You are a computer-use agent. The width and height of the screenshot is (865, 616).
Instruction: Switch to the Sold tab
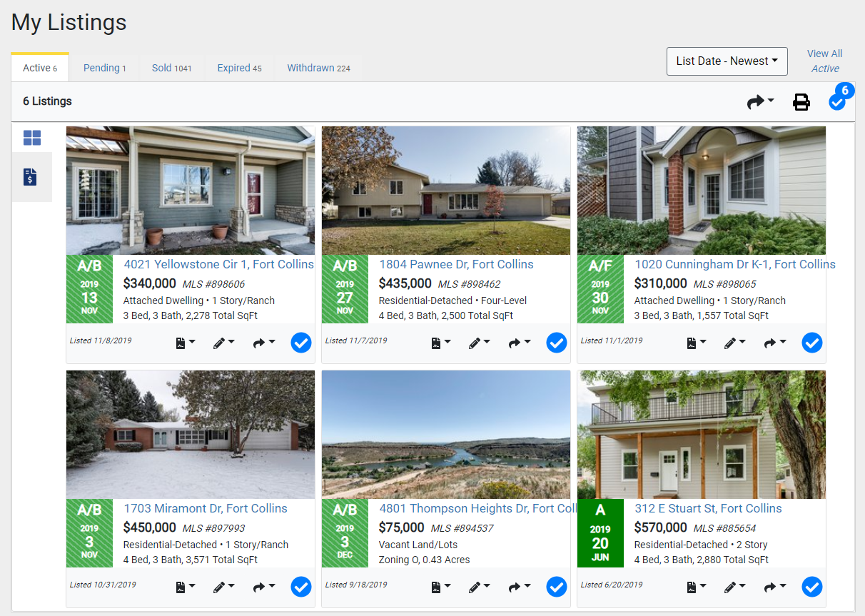[171, 69]
